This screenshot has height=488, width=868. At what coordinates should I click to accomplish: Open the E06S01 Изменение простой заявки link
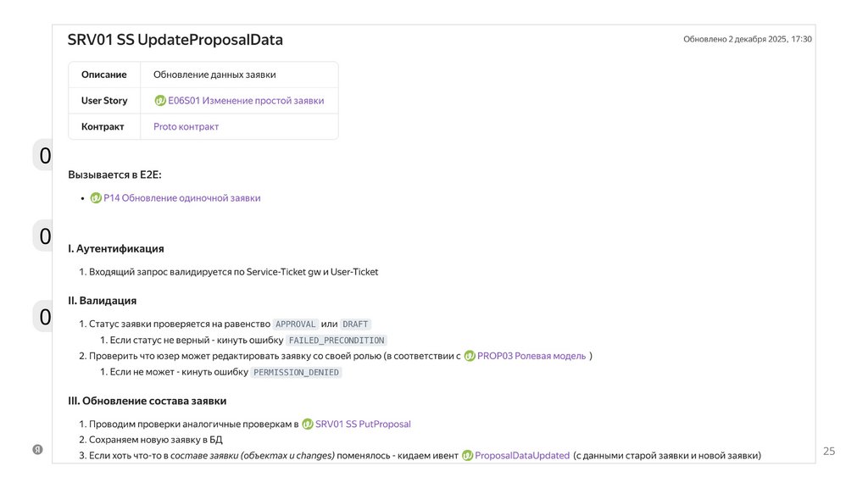(x=246, y=101)
